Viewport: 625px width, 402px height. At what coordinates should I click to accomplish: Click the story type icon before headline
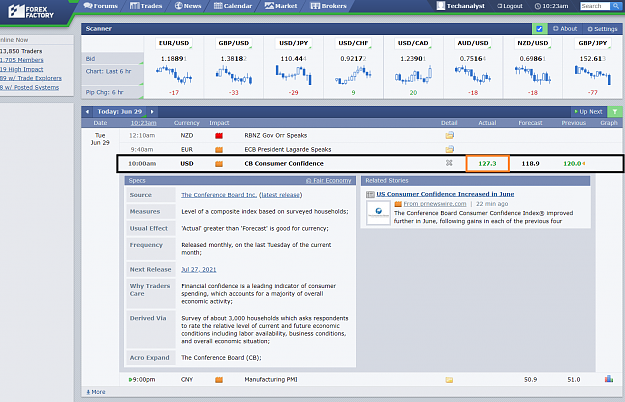(370, 194)
